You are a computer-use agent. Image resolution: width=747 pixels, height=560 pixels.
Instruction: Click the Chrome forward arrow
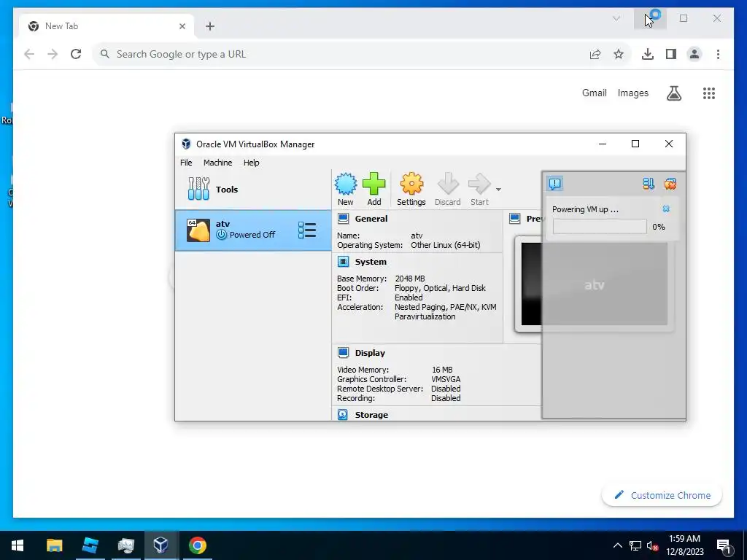point(53,54)
